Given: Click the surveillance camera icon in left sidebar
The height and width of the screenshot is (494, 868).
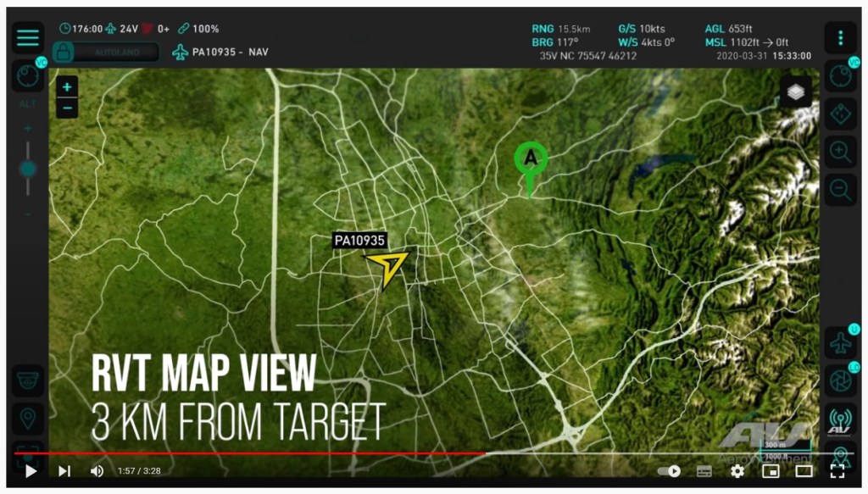Looking at the screenshot, I should pyautogui.click(x=28, y=380).
